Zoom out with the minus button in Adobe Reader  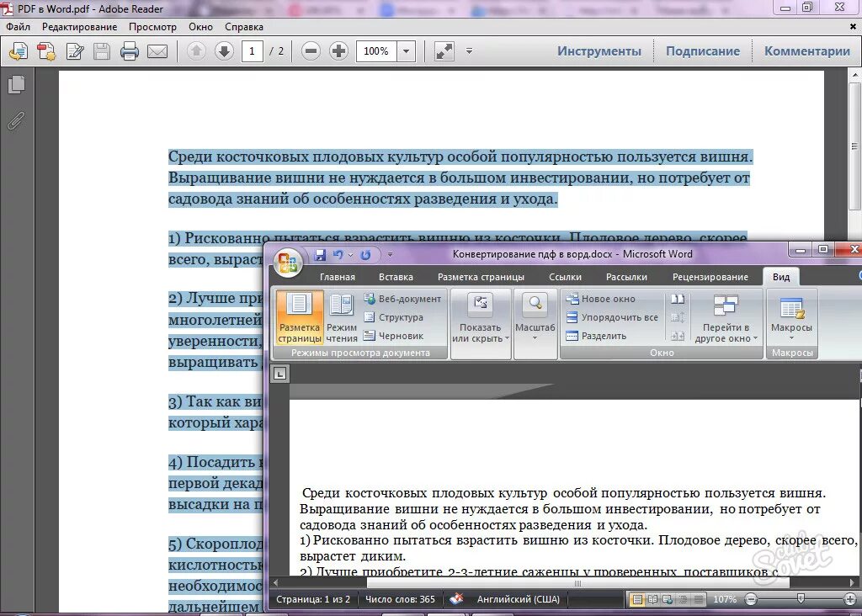tap(311, 51)
